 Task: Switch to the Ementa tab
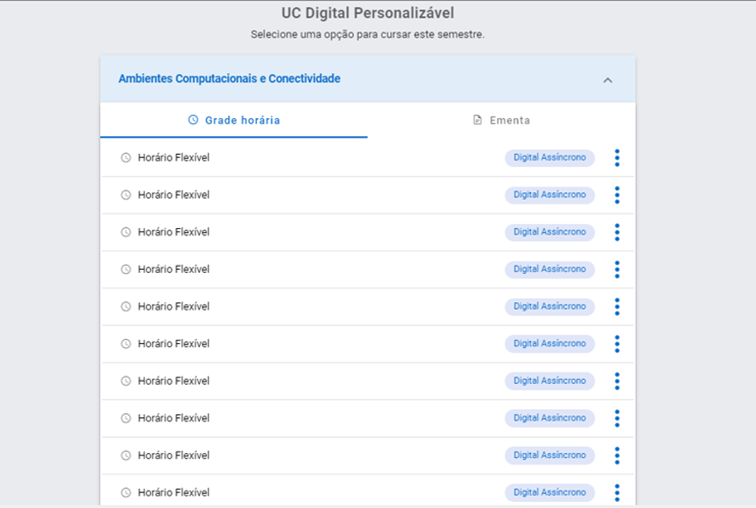(501, 120)
